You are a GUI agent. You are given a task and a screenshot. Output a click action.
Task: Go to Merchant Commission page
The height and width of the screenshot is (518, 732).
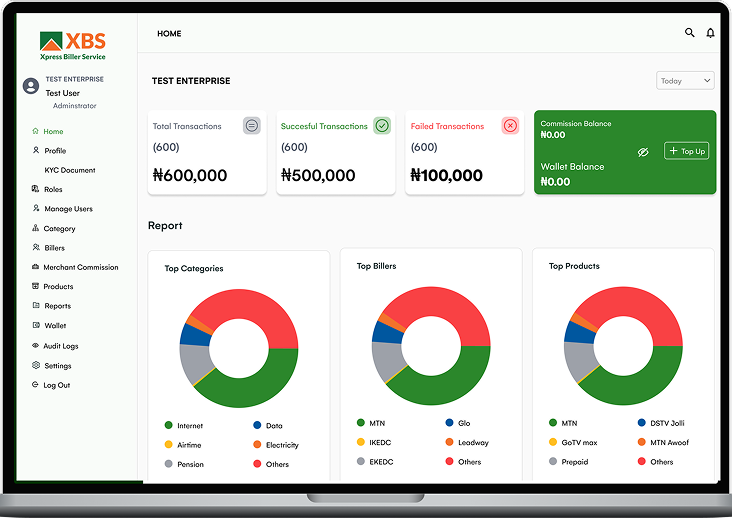coord(80,267)
